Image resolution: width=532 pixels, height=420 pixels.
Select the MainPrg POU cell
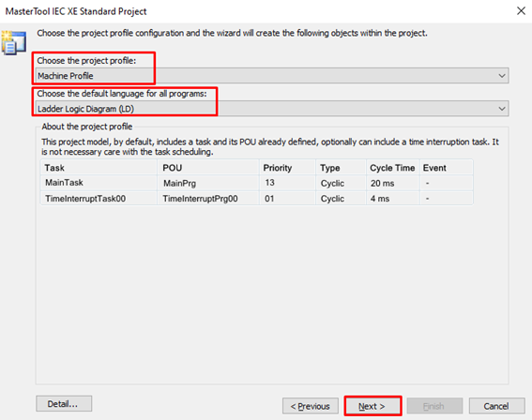pos(179,184)
